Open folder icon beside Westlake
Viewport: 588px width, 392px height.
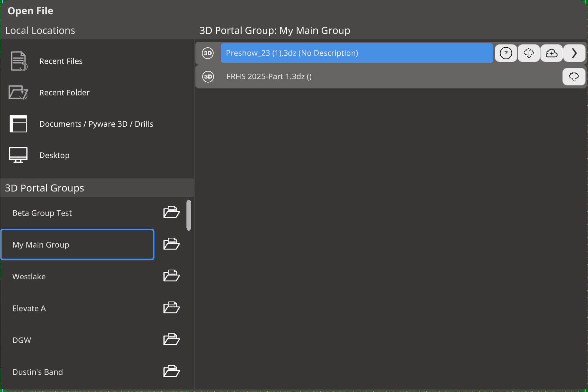point(171,276)
